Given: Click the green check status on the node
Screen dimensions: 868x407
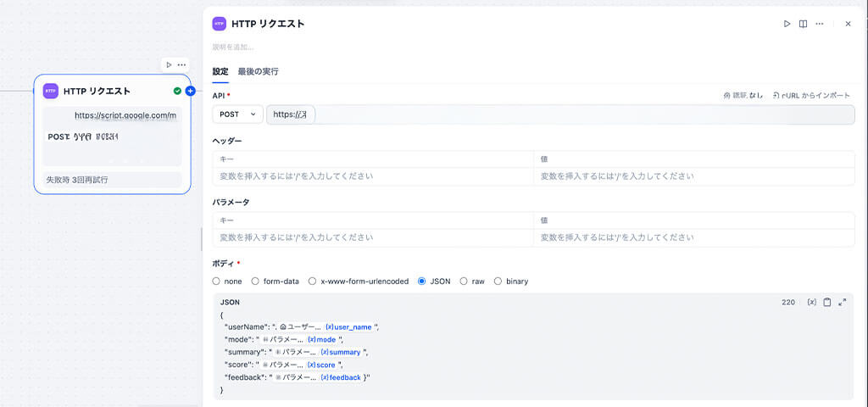Looking at the screenshot, I should (177, 91).
